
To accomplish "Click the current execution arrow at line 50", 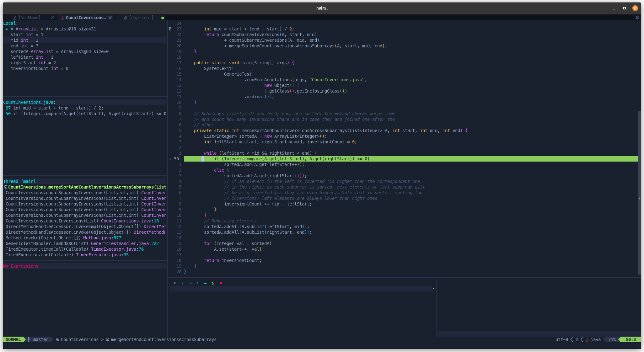I will pos(170,159).
